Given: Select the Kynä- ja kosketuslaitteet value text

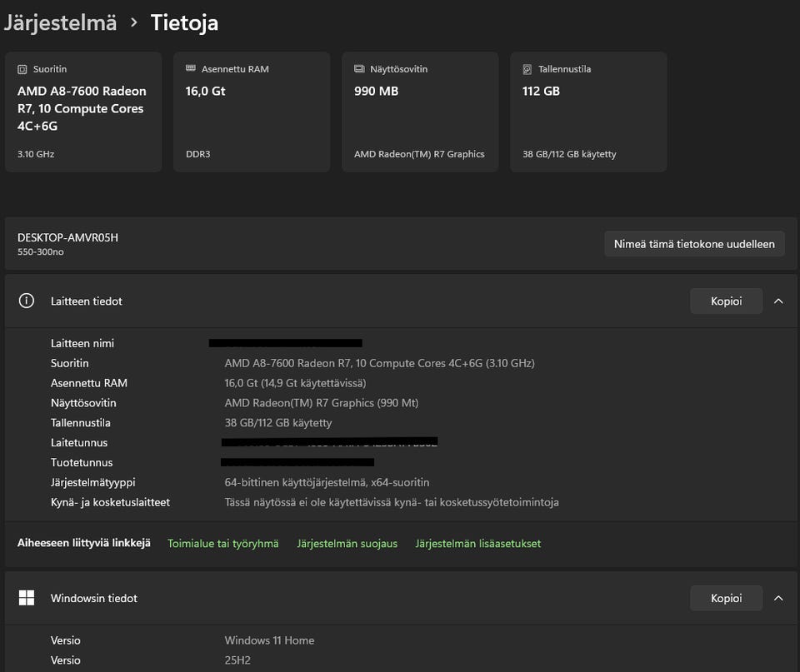Looking at the screenshot, I should [392, 502].
